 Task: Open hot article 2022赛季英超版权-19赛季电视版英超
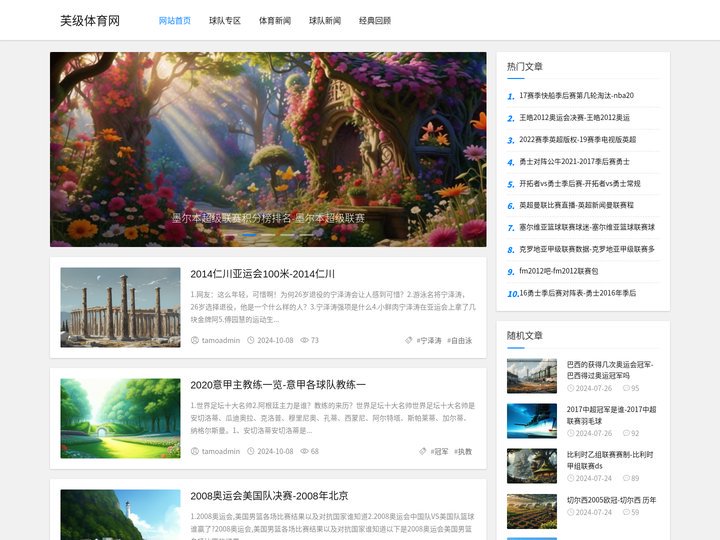(x=578, y=140)
